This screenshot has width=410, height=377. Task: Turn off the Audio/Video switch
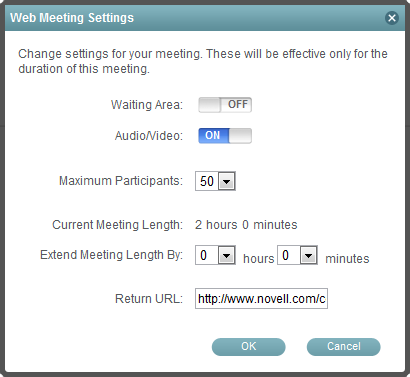(x=225, y=136)
